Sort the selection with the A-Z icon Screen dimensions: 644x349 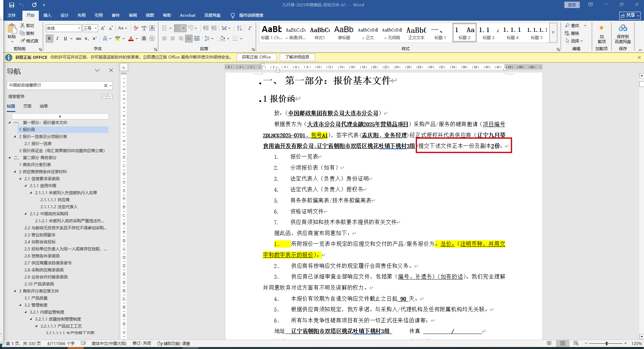(x=239, y=28)
